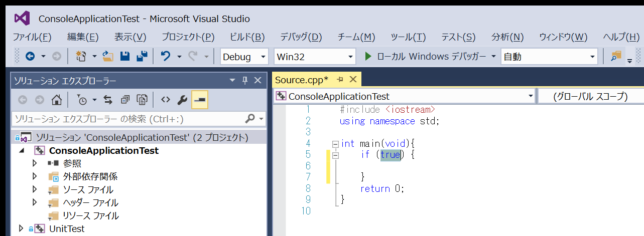Image resolution: width=644 pixels, height=236 pixels.
Task: Expand the ソース ファイル folder
Action: coord(34,189)
